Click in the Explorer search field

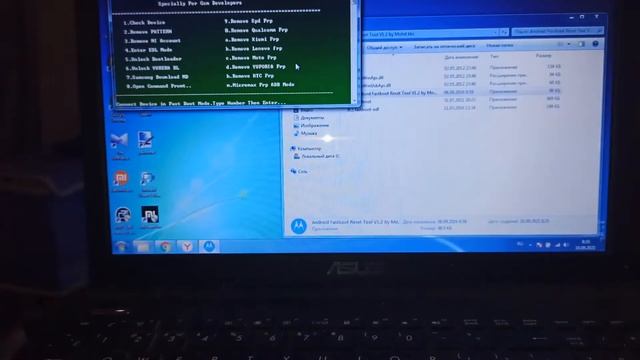(x=558, y=31)
